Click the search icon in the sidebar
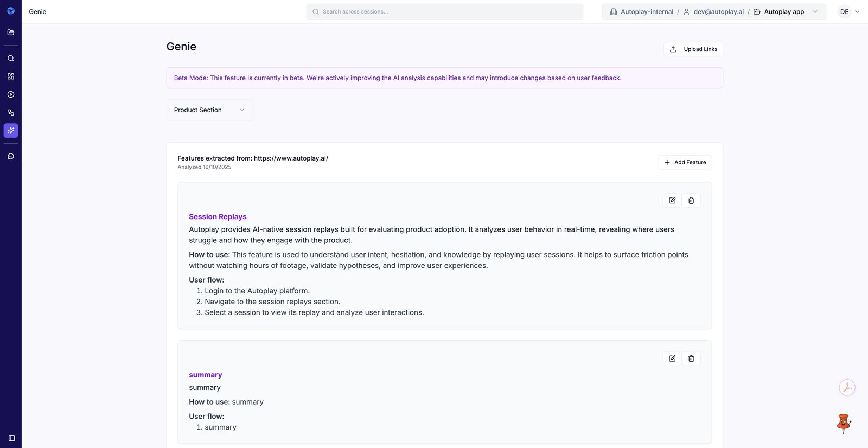This screenshot has height=448, width=868. pyautogui.click(x=11, y=59)
